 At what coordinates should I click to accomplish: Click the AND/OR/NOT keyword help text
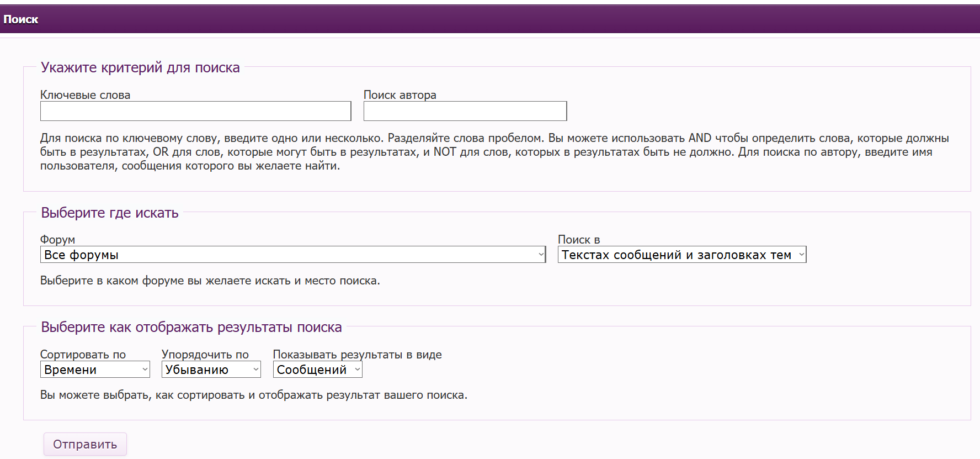point(494,152)
